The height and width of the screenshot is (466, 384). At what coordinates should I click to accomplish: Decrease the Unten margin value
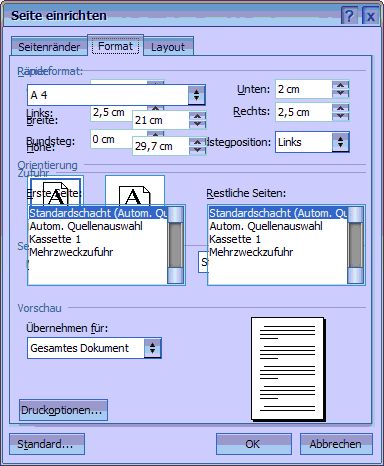pyautogui.click(x=341, y=93)
